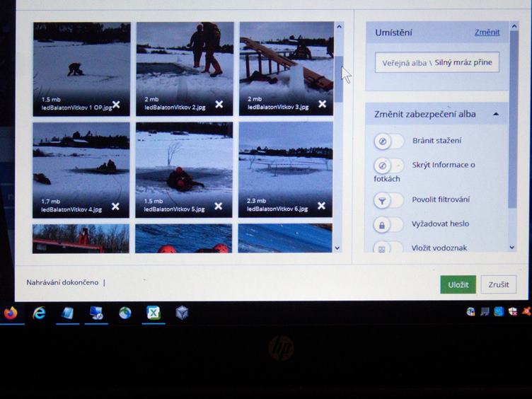The height and width of the screenshot is (399, 532).
Task: Open the globe taskbar icon
Action: pyautogui.click(x=125, y=313)
